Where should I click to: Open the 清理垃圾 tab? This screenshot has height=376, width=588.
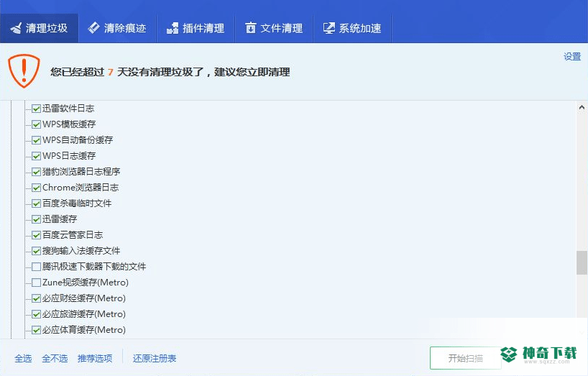coord(40,28)
